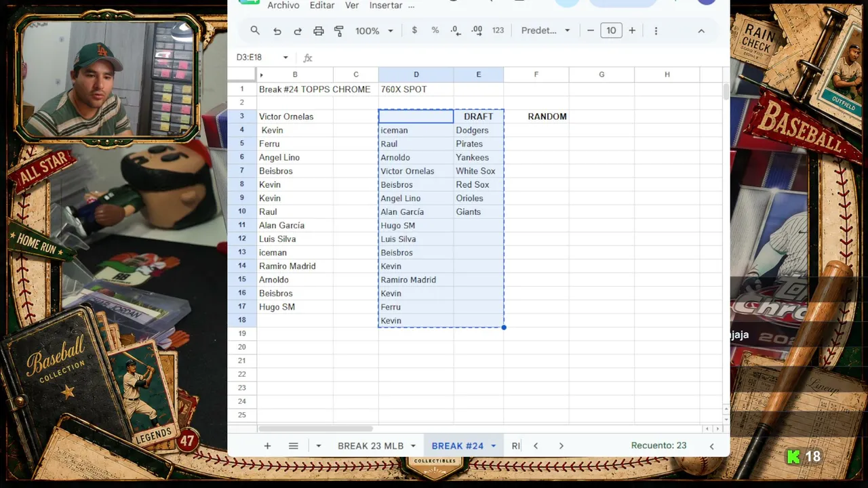The width and height of the screenshot is (868, 488).
Task: Click iceman cell in column D
Action: click(416, 130)
